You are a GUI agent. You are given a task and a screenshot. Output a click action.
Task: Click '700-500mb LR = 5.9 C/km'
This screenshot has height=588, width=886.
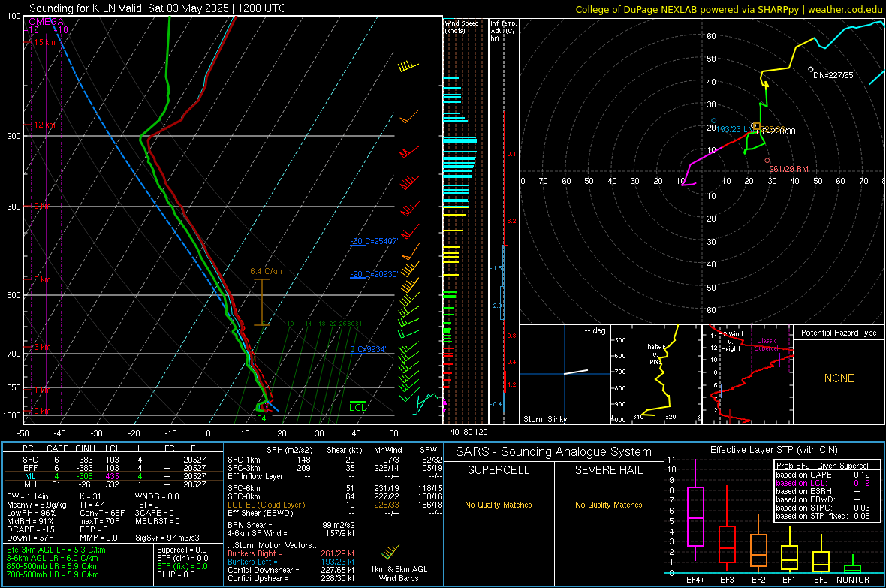[53, 574]
